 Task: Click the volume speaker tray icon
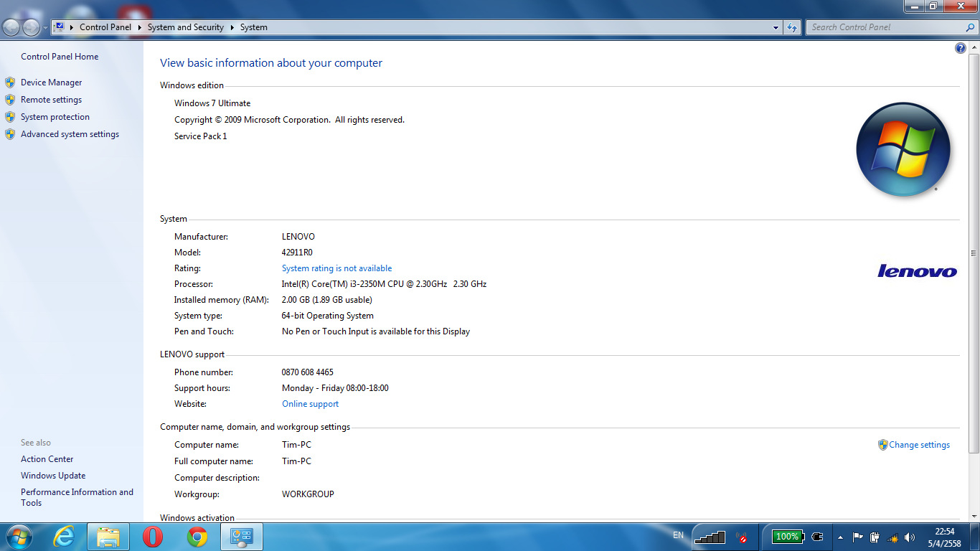(910, 537)
